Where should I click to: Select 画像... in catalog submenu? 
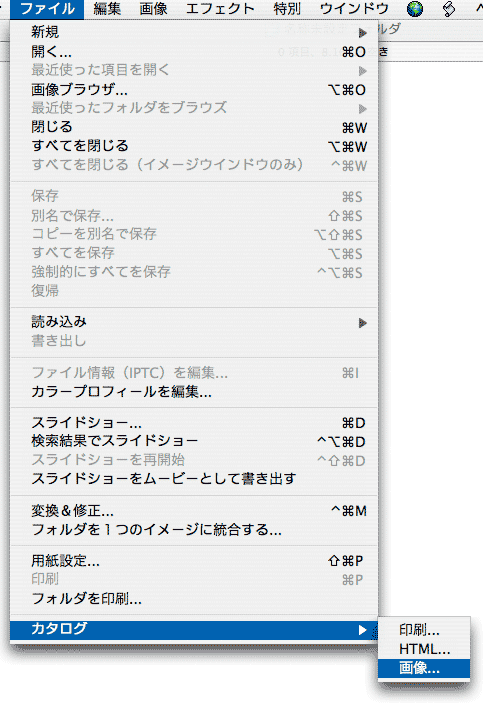[424, 669]
